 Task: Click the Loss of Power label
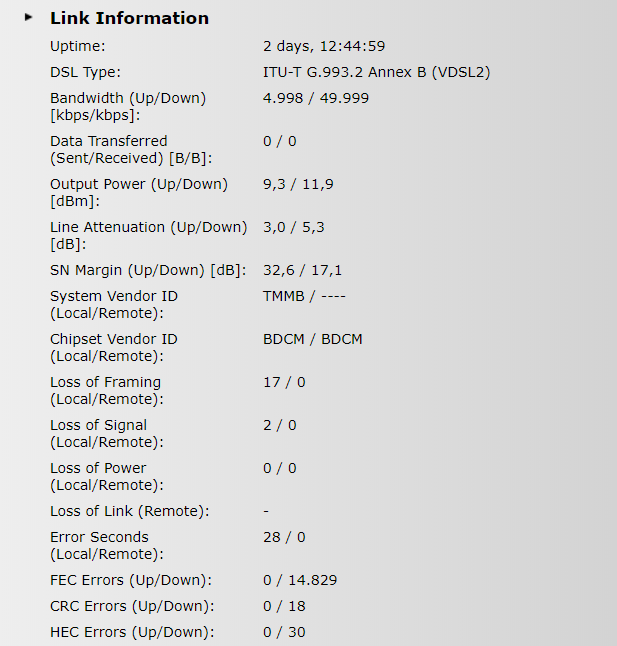tap(107, 477)
